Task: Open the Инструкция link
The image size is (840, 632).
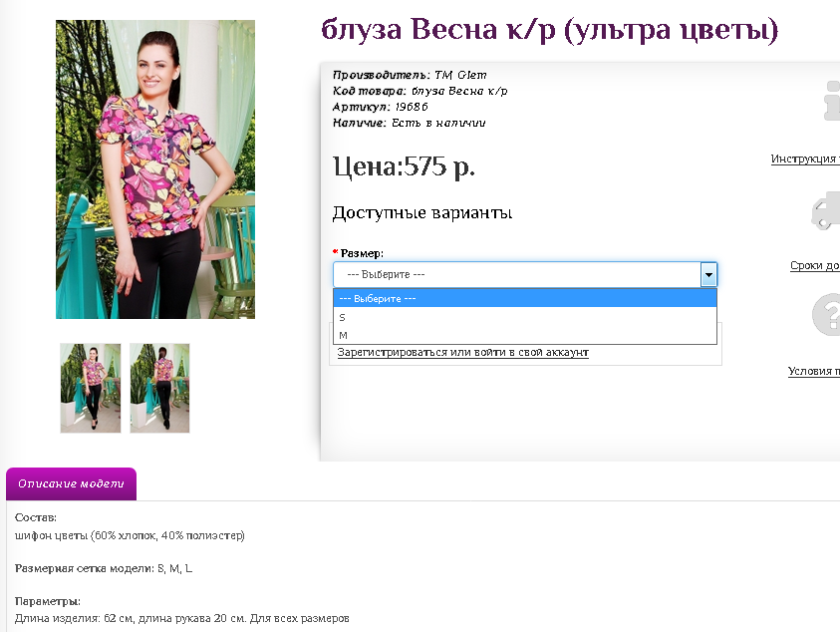Action: [x=805, y=158]
